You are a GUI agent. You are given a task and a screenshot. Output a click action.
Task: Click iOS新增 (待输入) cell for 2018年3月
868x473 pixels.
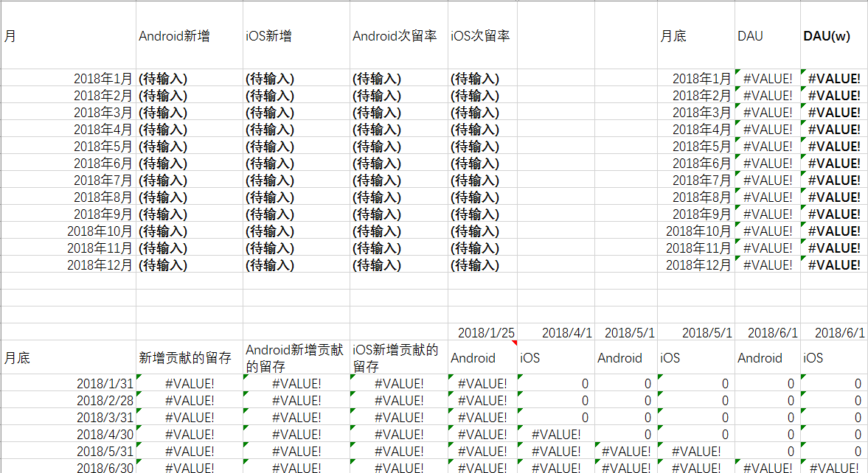(296, 112)
